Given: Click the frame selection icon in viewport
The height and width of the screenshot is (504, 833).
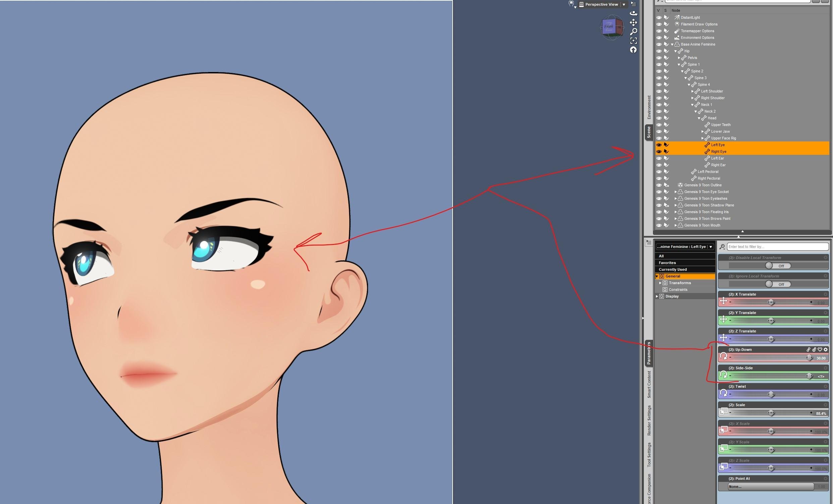Looking at the screenshot, I should click(633, 41).
